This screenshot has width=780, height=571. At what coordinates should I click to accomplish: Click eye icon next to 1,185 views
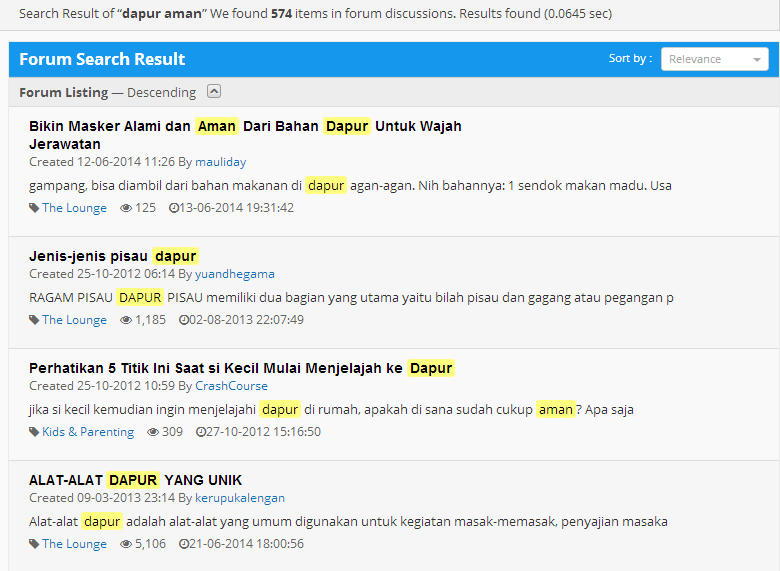[126, 320]
